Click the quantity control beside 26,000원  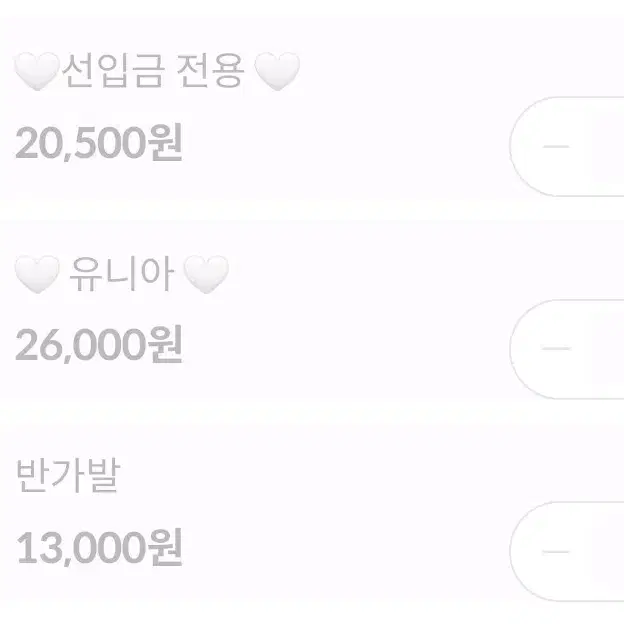(x=567, y=349)
